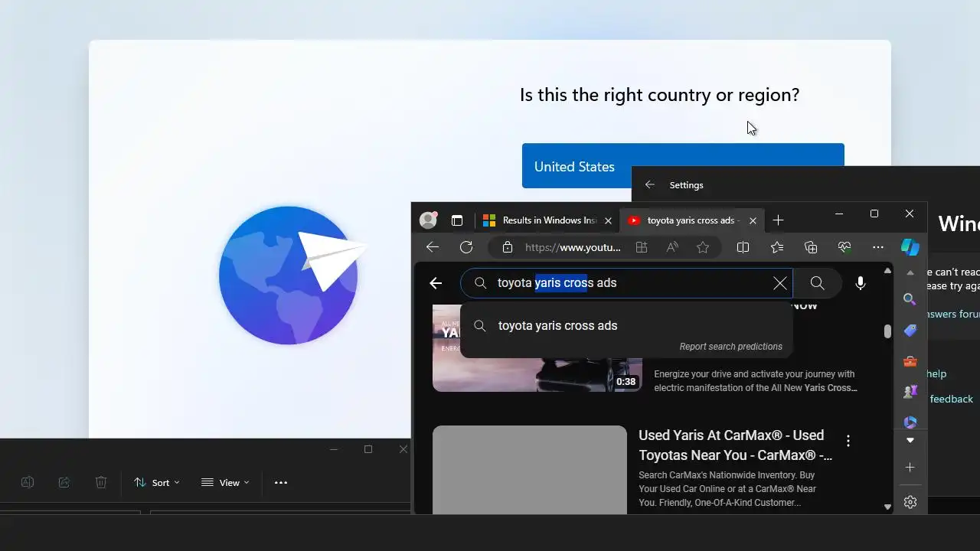Open Browser essentials heart icon
This screenshot has width=980, height=551.
pos(844,247)
